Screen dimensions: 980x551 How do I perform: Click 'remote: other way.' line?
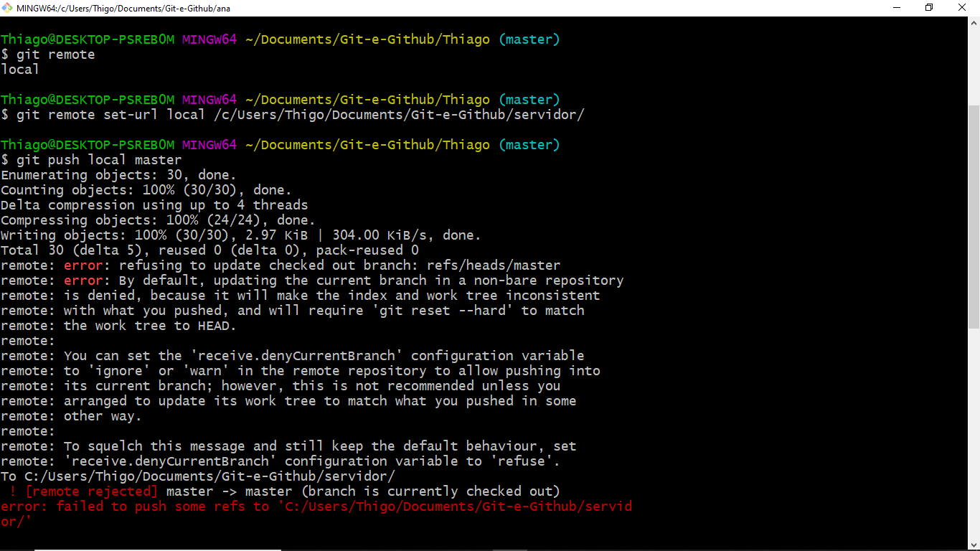[x=71, y=416]
